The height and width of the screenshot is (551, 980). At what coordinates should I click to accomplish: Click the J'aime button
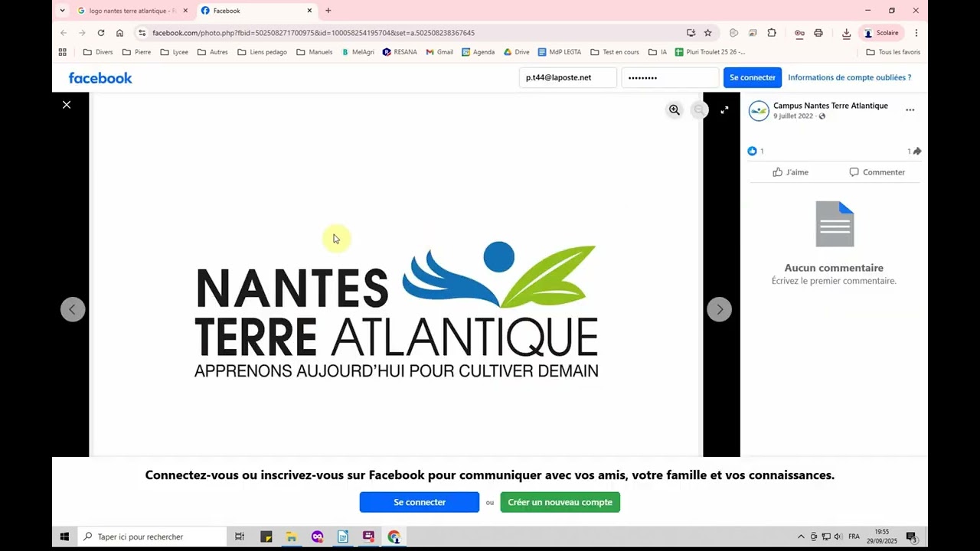[791, 172]
